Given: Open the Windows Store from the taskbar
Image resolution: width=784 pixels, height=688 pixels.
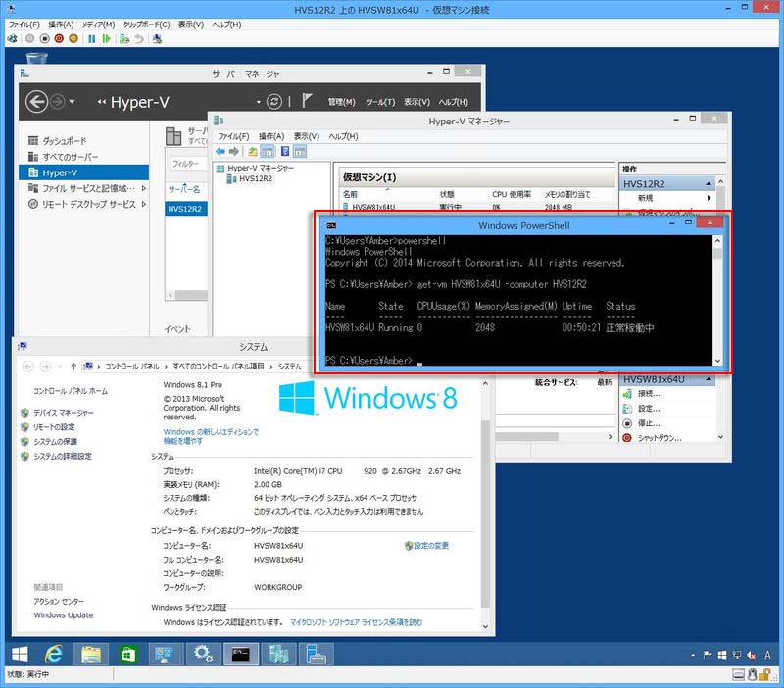Looking at the screenshot, I should (x=128, y=654).
